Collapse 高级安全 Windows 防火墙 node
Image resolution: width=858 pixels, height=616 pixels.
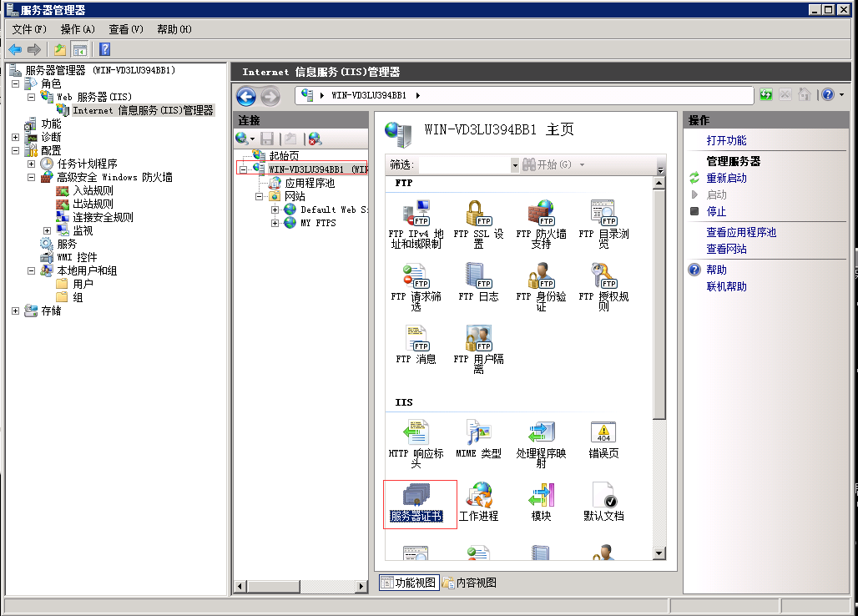coord(31,177)
